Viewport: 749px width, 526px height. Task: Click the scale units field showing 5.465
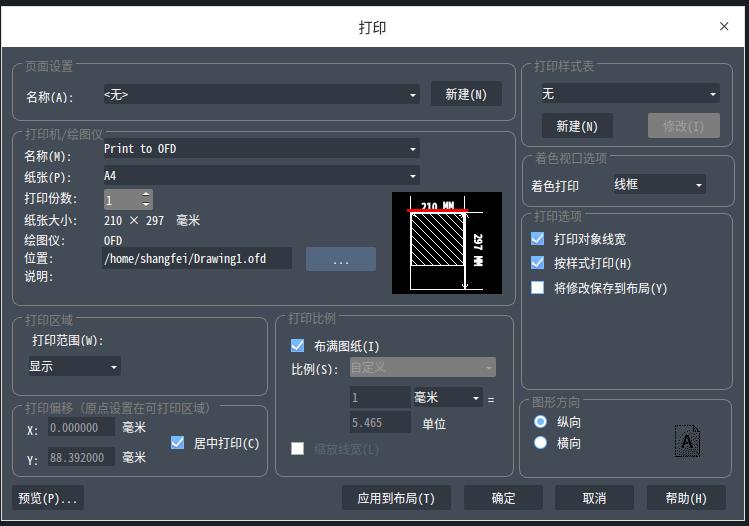pos(380,423)
